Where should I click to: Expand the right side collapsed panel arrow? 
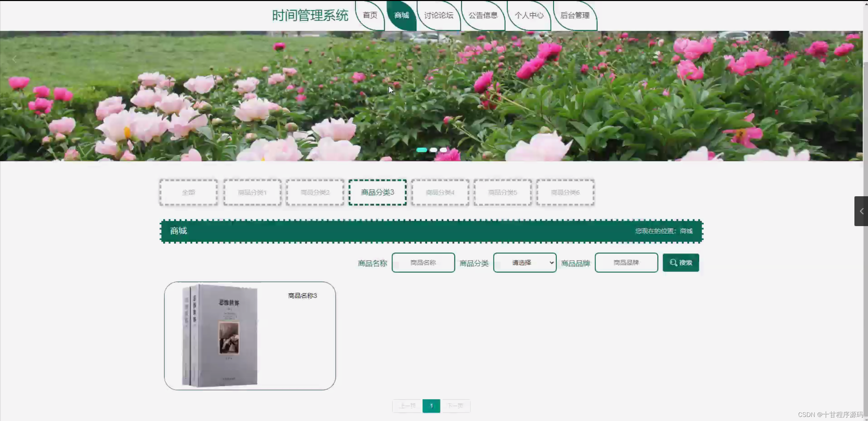(x=861, y=211)
